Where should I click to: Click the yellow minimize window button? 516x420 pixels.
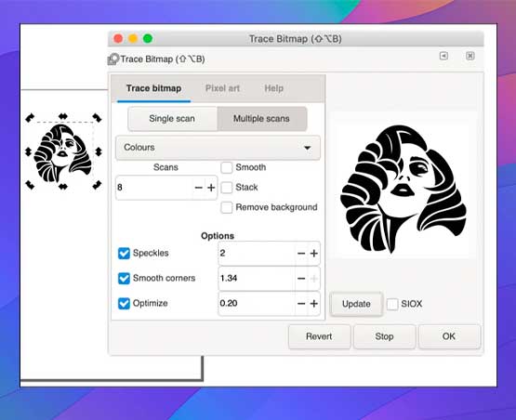tap(133, 38)
